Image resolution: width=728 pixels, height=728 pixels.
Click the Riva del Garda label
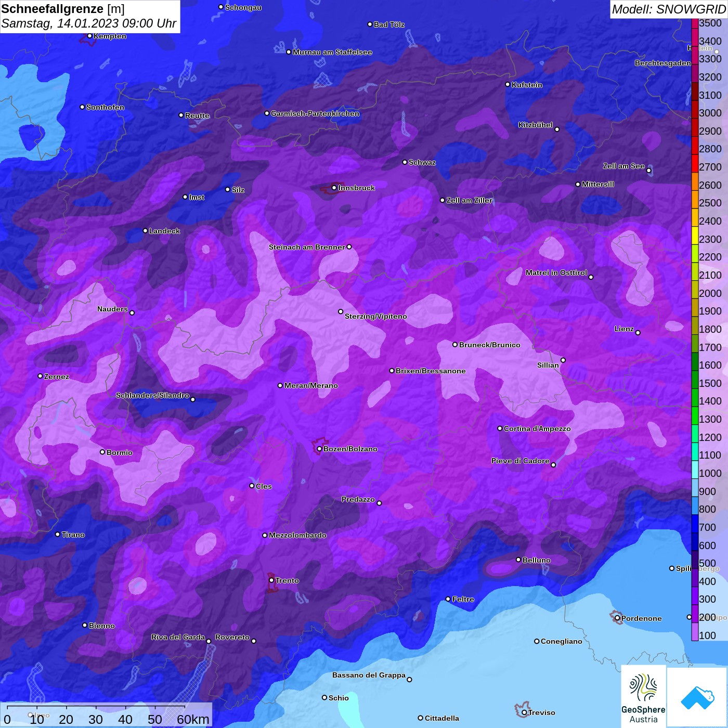point(178,637)
